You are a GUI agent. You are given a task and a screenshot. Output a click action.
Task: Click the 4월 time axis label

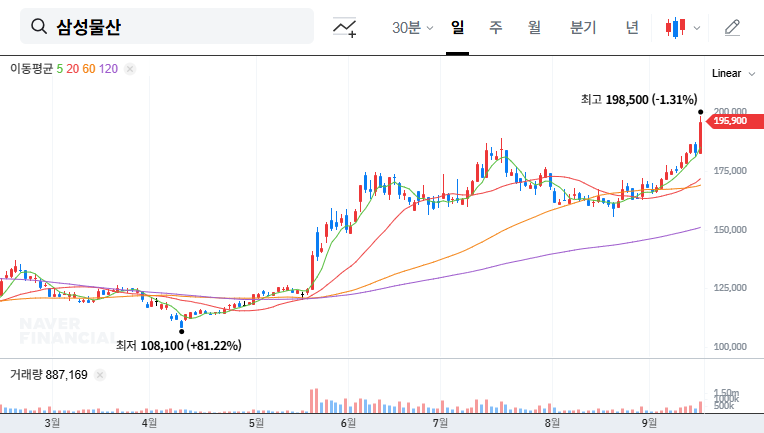149,423
